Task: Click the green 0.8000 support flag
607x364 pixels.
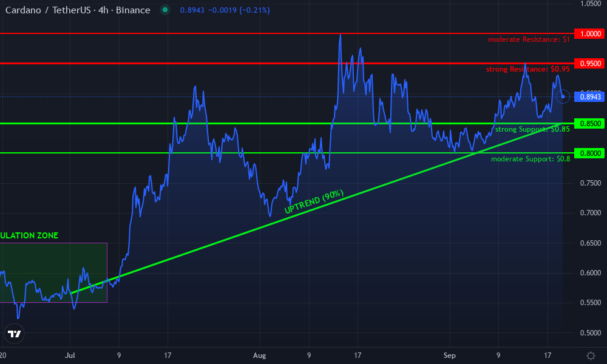Action: click(589, 152)
